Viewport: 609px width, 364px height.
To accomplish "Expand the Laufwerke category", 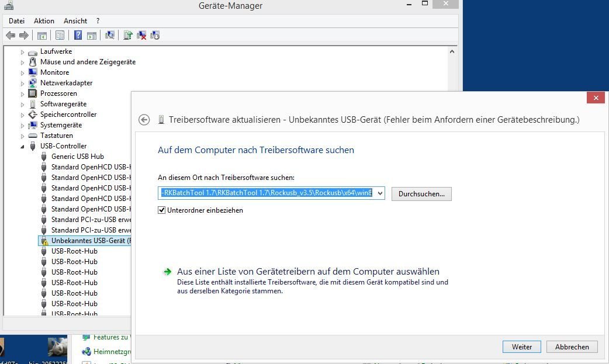I will (x=23, y=51).
